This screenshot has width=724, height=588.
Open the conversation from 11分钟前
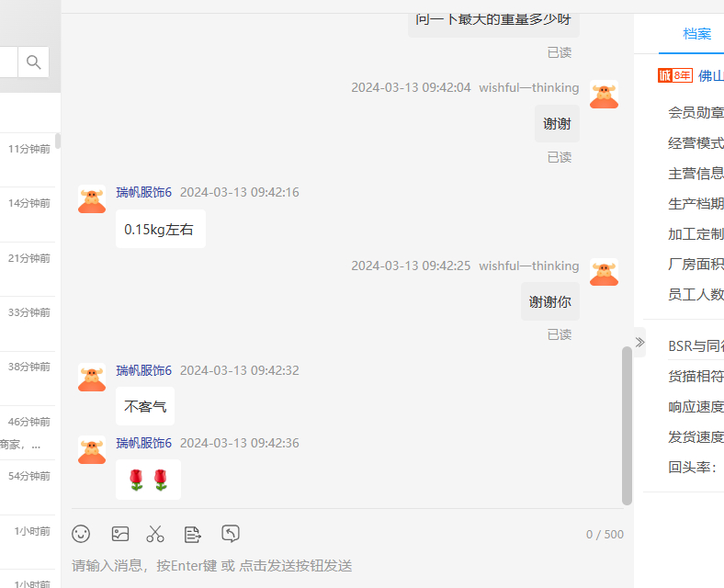pos(28,160)
